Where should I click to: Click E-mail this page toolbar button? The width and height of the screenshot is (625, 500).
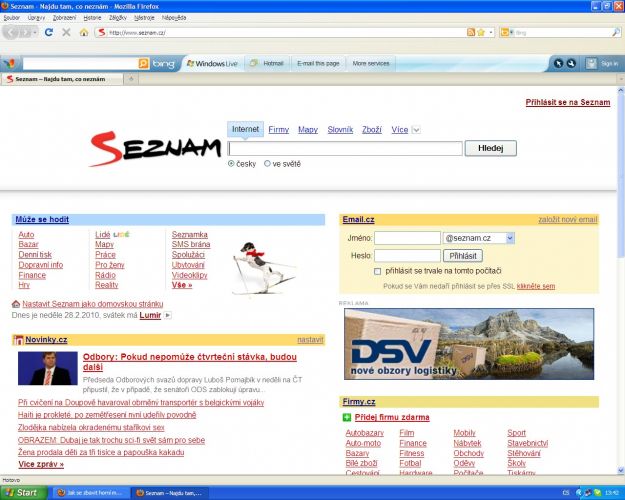coord(318,63)
